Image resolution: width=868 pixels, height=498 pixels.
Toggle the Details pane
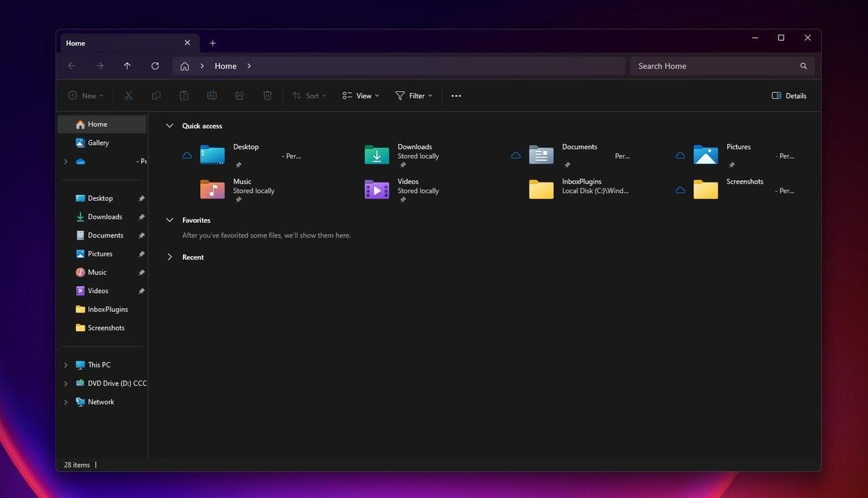[790, 95]
